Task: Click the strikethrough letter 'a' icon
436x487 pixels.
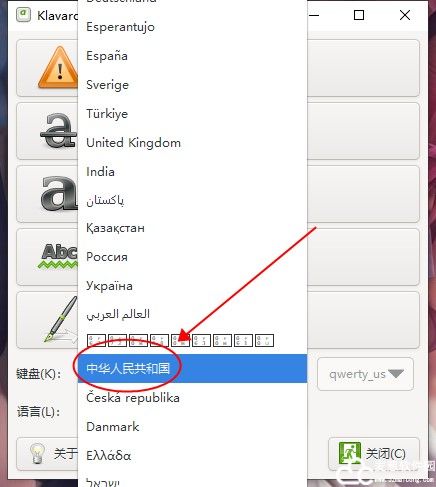Action: pyautogui.click(x=59, y=130)
